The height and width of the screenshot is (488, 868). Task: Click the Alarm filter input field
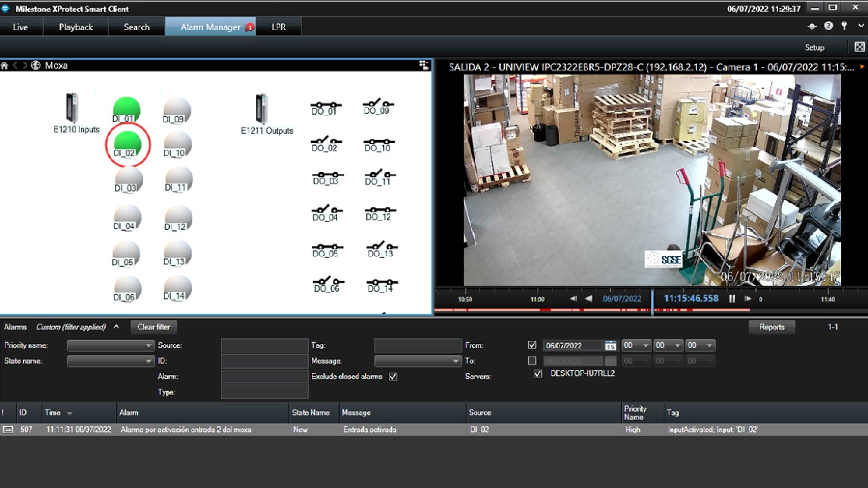(264, 376)
